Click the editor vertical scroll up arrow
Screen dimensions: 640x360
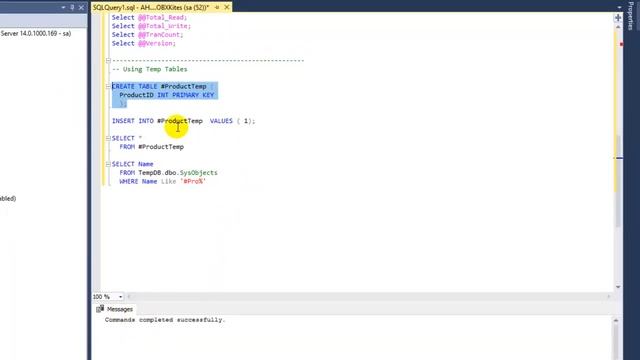(x=618, y=27)
